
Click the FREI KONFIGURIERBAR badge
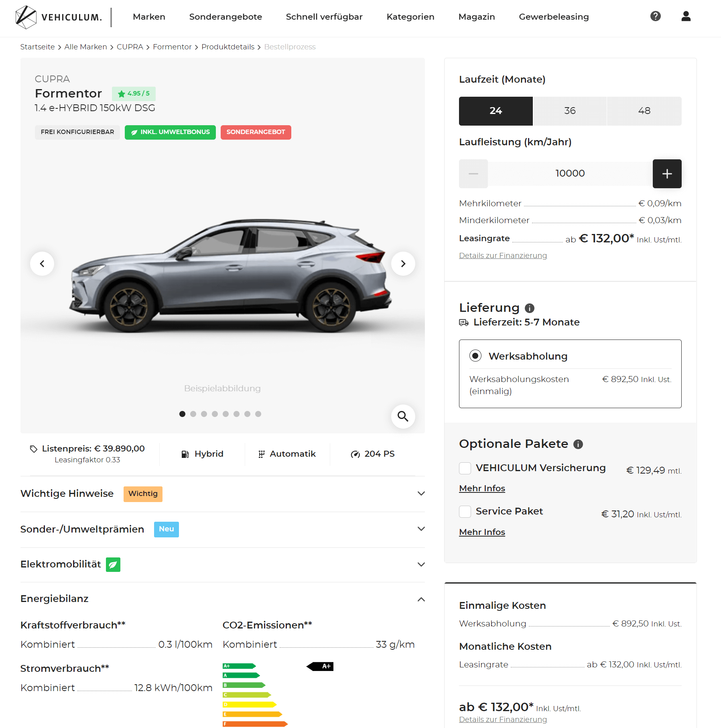77,132
